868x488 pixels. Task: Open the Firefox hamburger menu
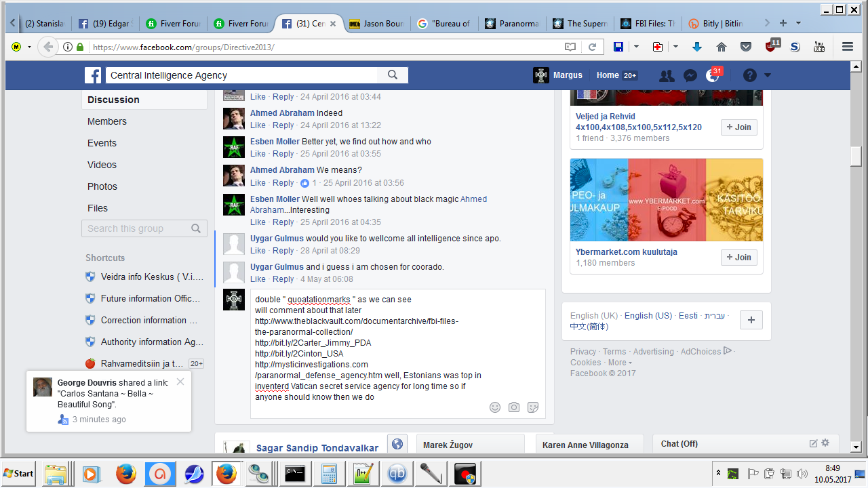pos(848,47)
